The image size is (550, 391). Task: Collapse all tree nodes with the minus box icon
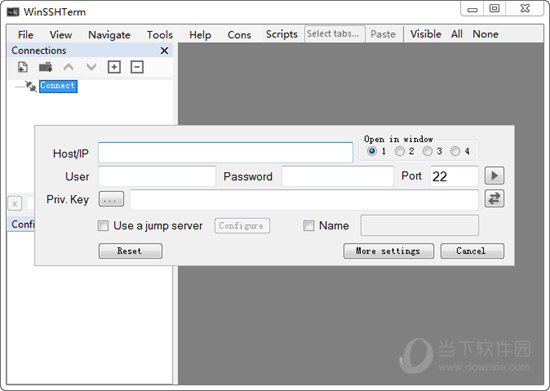click(137, 67)
